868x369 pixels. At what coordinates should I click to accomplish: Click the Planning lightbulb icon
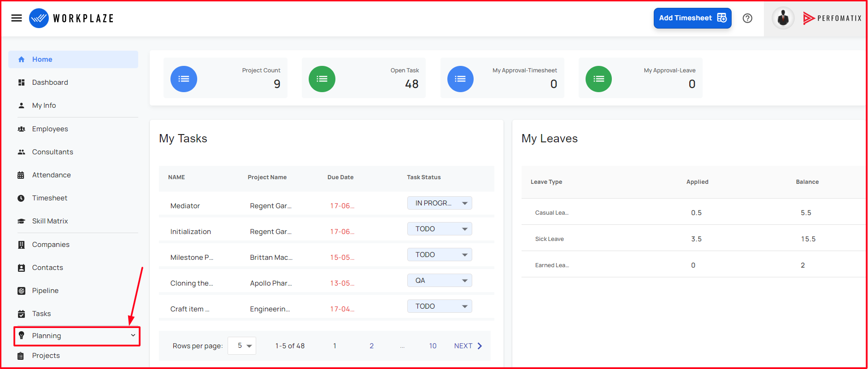(21, 335)
